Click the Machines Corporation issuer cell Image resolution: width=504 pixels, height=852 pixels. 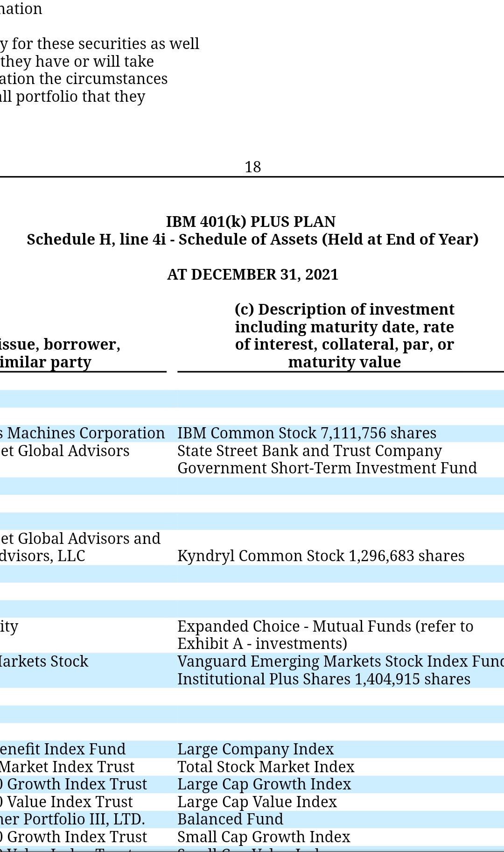tap(83, 433)
